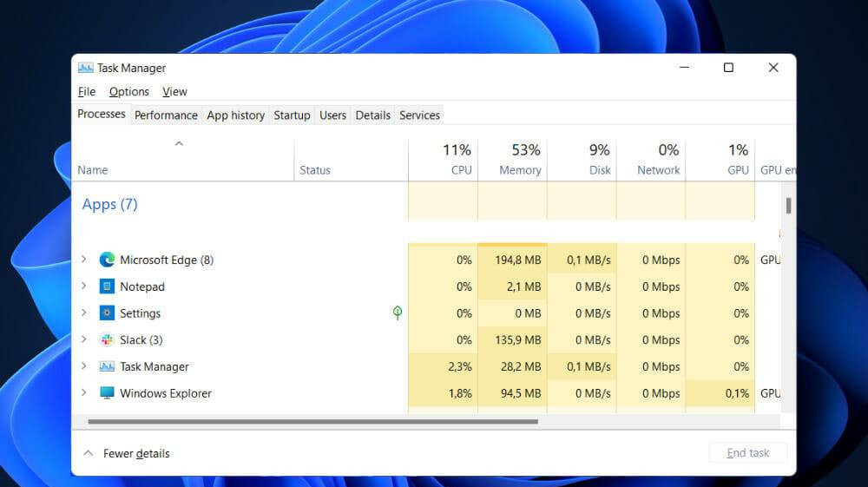Close the Task Manager window
Image resolution: width=868 pixels, height=487 pixels.
[x=773, y=68]
